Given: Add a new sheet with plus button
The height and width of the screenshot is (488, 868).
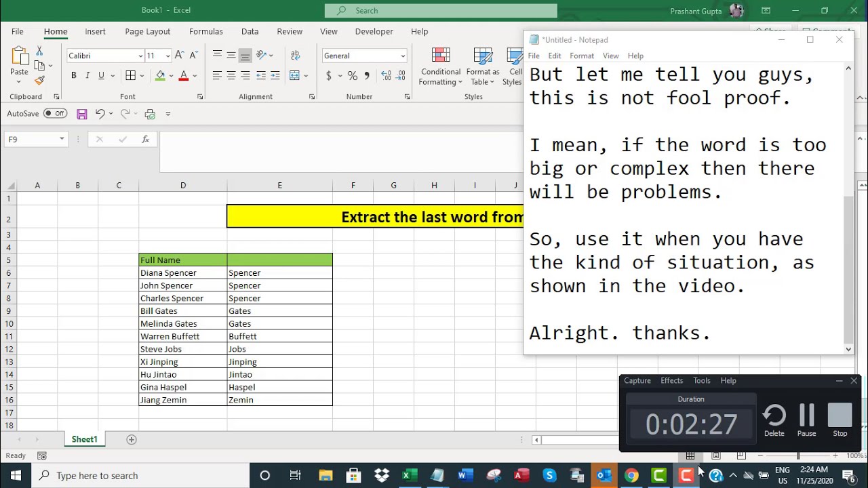Looking at the screenshot, I should [x=132, y=439].
